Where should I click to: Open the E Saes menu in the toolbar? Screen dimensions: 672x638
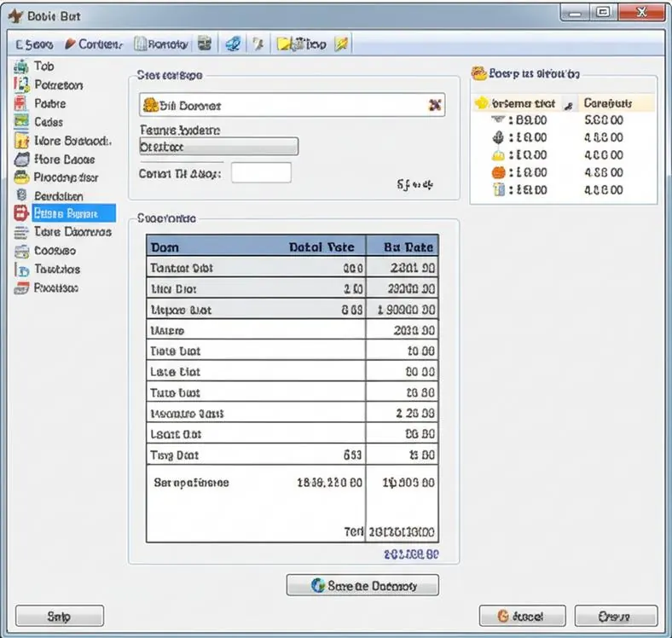point(34,44)
